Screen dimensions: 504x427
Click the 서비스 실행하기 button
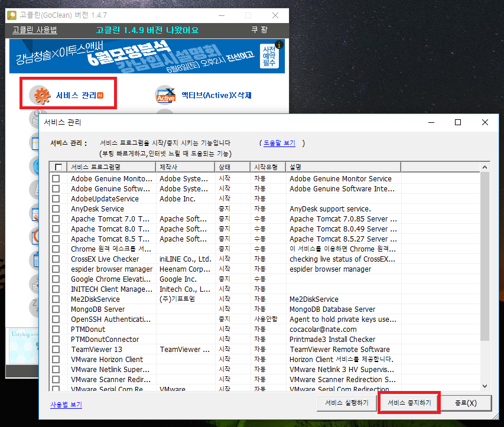click(x=346, y=403)
